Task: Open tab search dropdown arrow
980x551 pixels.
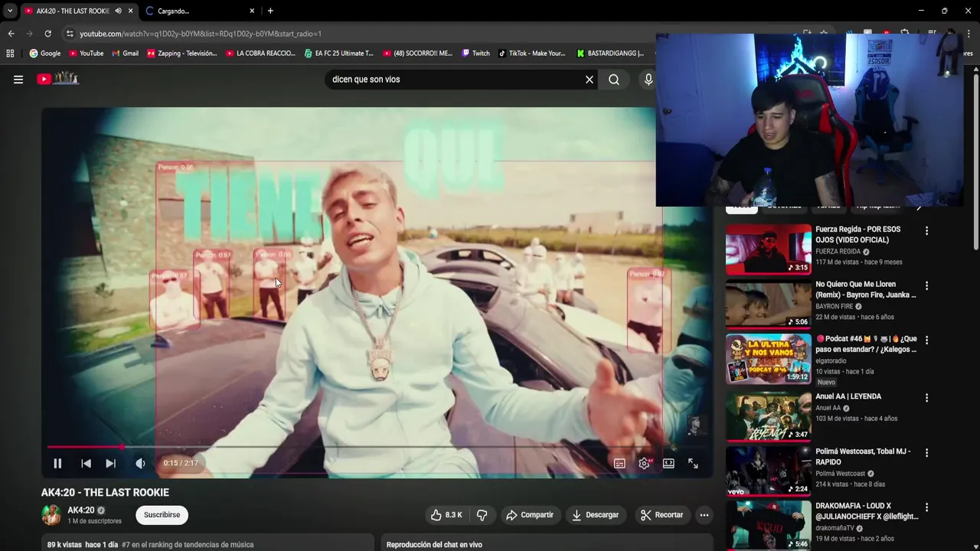Action: point(10,11)
